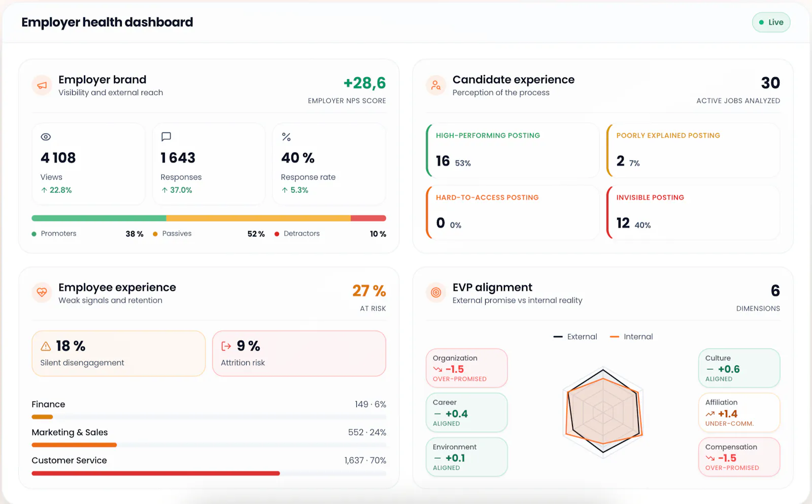Click the Candidate experience section heading
The width and height of the screenshot is (812, 504).
514,80
